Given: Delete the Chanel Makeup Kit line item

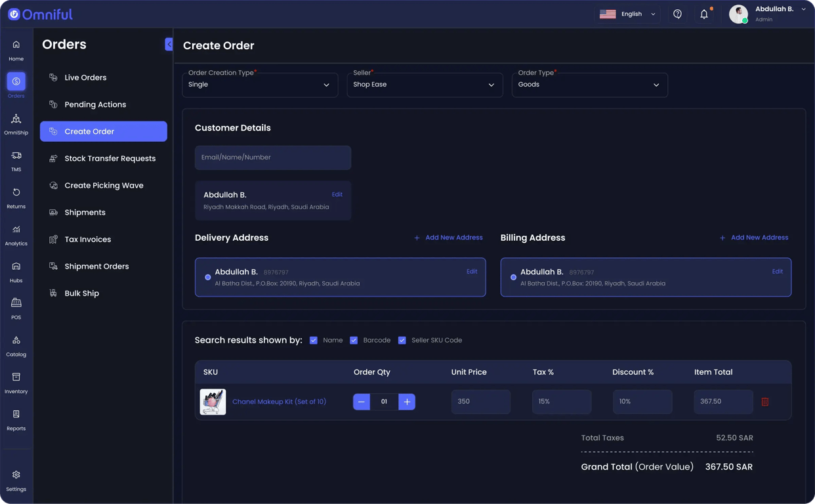Looking at the screenshot, I should point(765,401).
